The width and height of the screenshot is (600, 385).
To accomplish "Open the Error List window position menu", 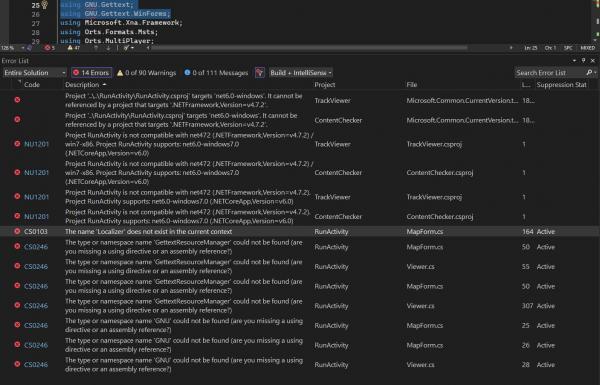I will [x=574, y=60].
